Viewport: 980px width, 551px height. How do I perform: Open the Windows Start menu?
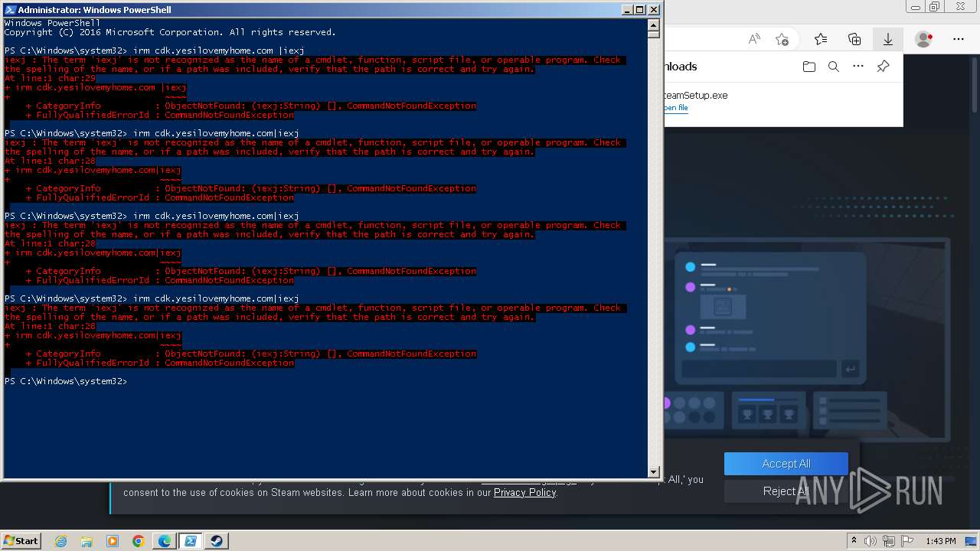(21, 540)
